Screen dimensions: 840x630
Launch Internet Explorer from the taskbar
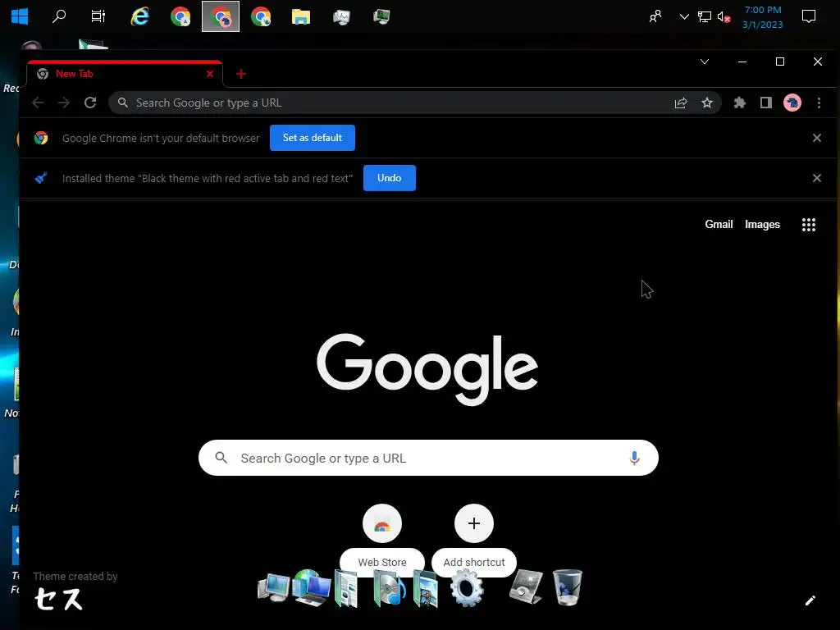coord(139,16)
